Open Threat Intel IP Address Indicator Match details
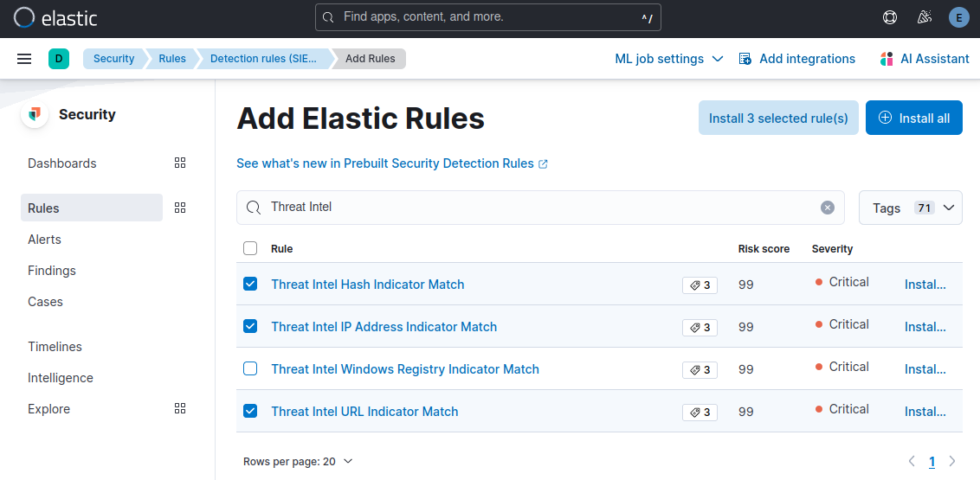This screenshot has width=980, height=480. coord(384,326)
